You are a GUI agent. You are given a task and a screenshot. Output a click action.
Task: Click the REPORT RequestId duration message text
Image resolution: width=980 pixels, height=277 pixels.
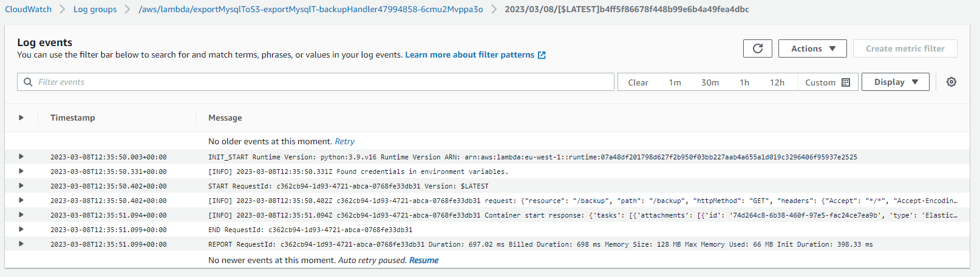click(540, 244)
